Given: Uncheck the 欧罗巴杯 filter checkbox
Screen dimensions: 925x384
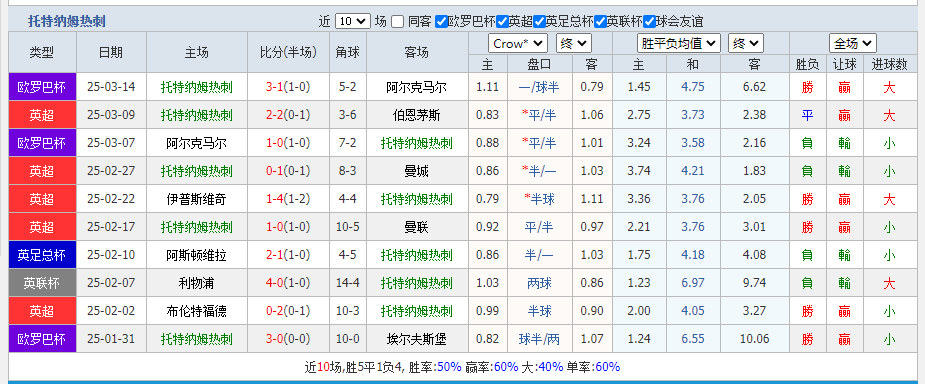Looking at the screenshot, I should [x=441, y=22].
